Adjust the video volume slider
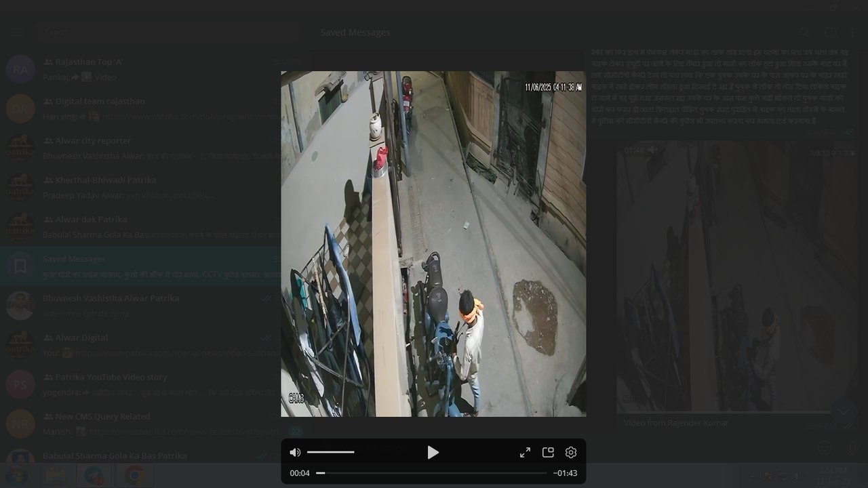 pyautogui.click(x=330, y=452)
